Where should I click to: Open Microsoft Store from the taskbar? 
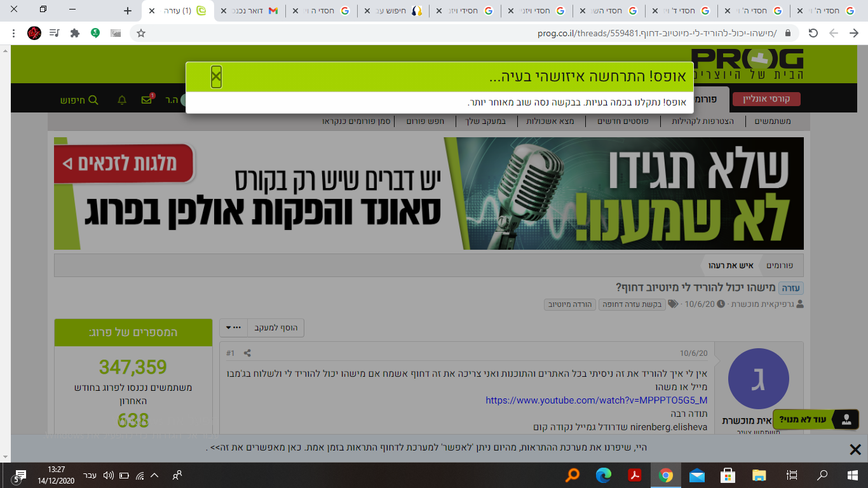click(x=728, y=475)
